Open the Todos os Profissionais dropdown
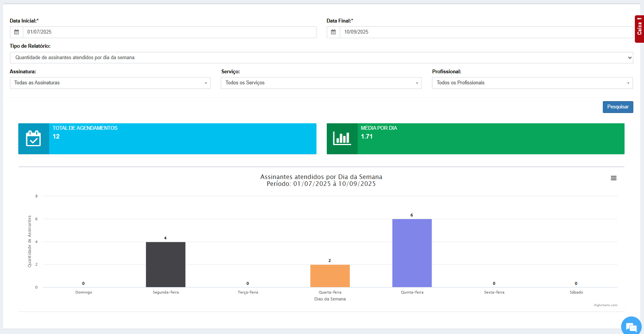This screenshot has width=644, height=334. pyautogui.click(x=532, y=83)
